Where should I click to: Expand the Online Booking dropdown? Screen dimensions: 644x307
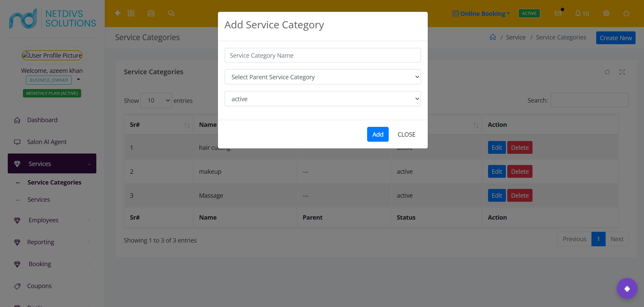coord(481,13)
